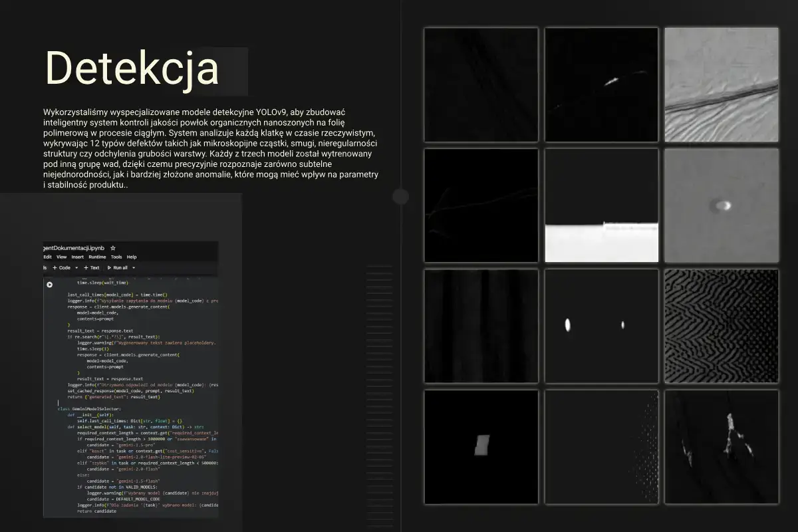Click Run all in notebook toolbar

pyautogui.click(x=120, y=267)
